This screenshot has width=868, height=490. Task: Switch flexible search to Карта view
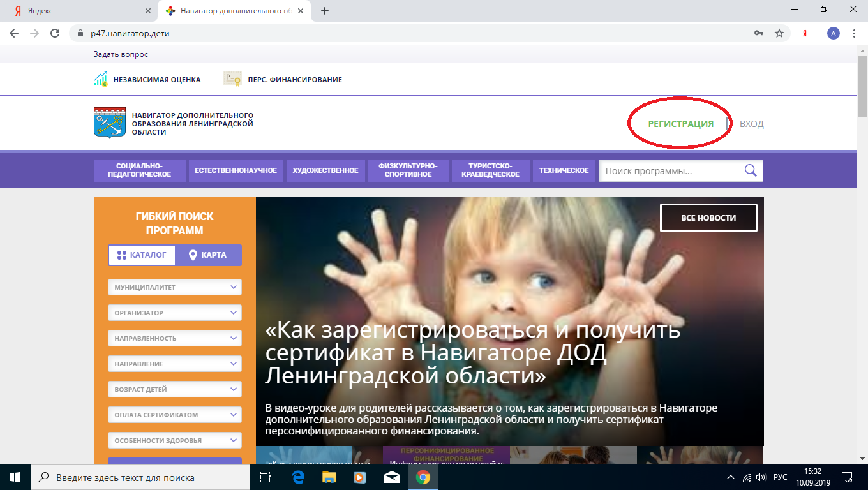208,255
